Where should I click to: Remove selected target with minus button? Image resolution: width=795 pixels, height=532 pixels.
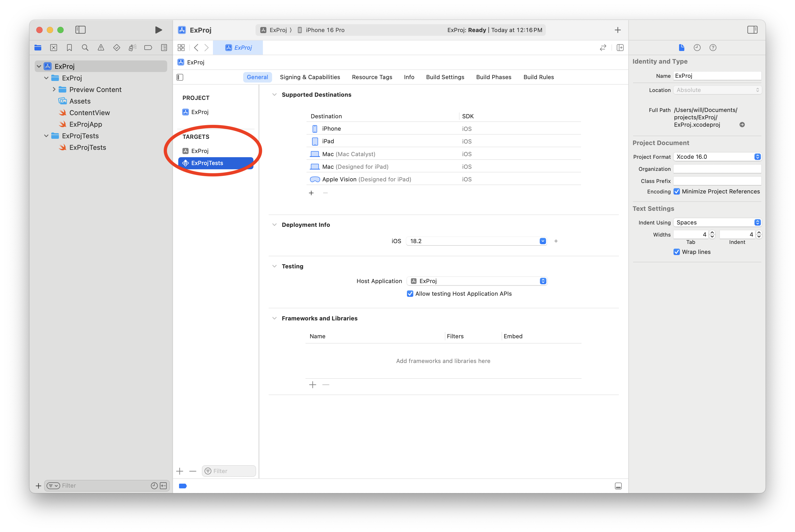[193, 471]
